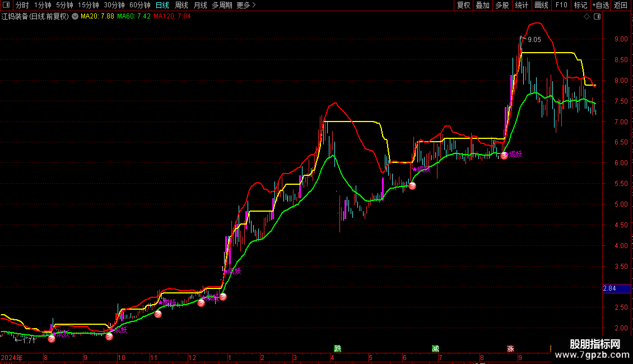
Task: Click the MA120: 7.84 indicator label
Action: [172, 16]
